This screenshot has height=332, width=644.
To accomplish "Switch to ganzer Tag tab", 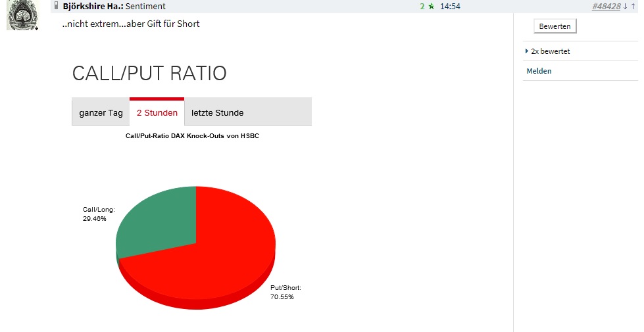I will coord(101,112).
